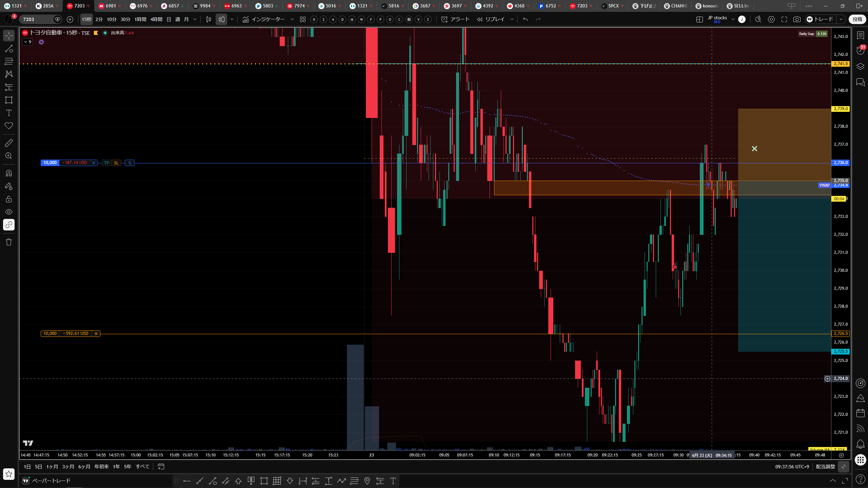Click the 投稿 publish button
Viewport: 868px width, 488px height.
[857, 19]
